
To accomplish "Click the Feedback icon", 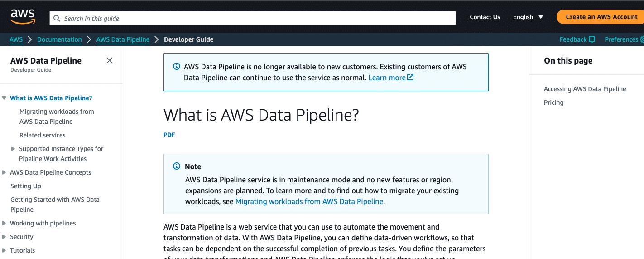I will coord(591,39).
